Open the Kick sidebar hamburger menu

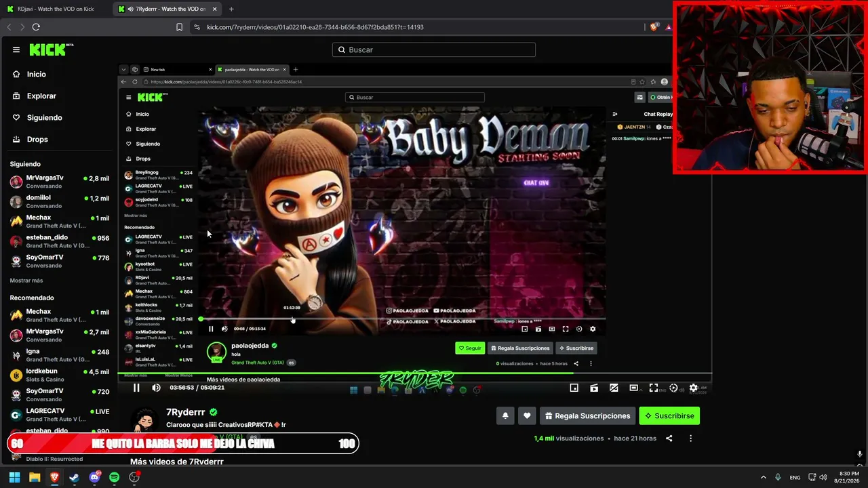pyautogui.click(x=16, y=49)
